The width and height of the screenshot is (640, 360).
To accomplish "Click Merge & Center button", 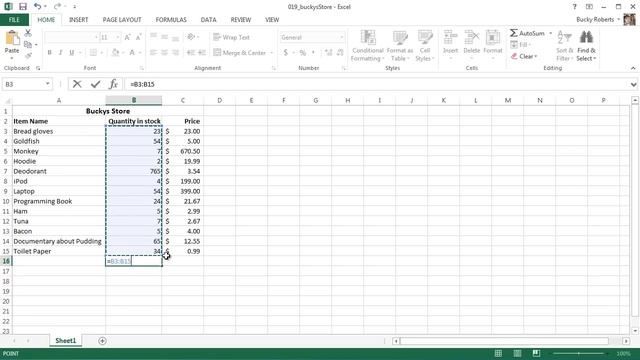I will click(x=240, y=53).
